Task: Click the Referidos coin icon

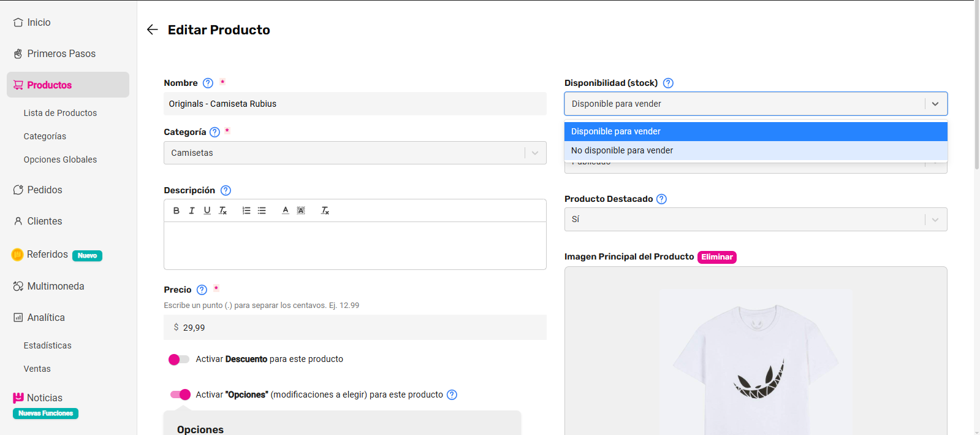Action: (17, 255)
